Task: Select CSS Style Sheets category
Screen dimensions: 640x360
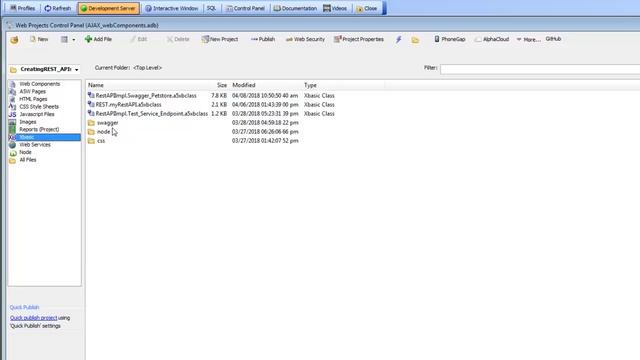Action: pyautogui.click(x=39, y=107)
